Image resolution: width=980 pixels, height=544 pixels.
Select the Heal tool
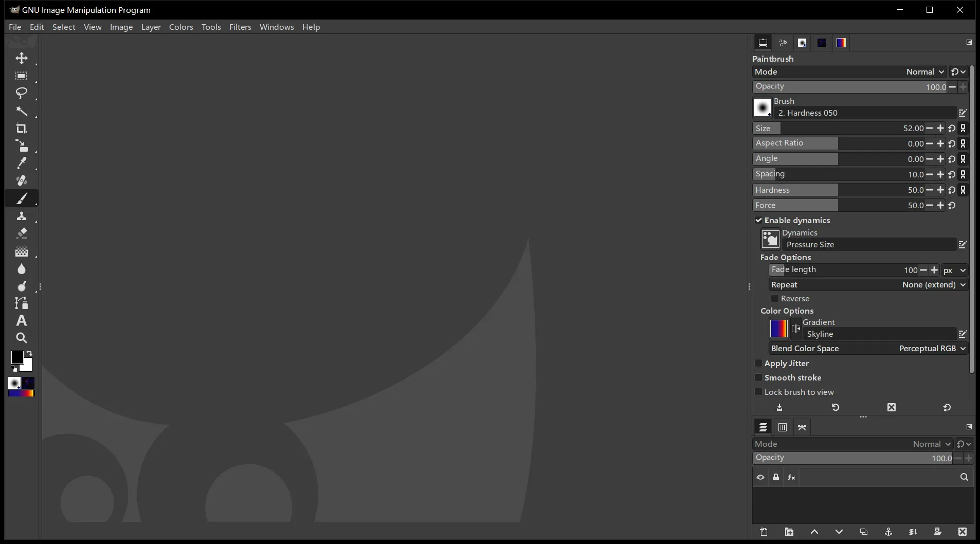[22, 180]
